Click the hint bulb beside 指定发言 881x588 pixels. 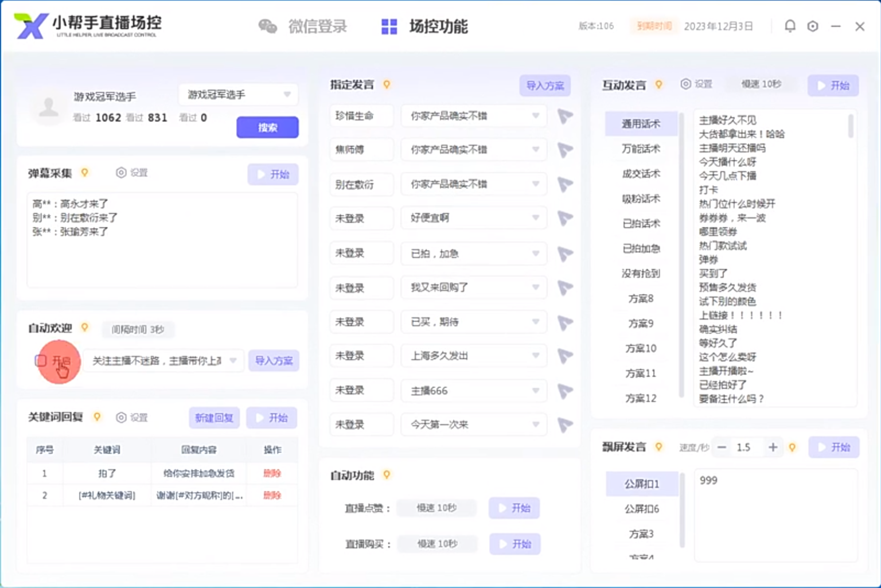click(387, 84)
